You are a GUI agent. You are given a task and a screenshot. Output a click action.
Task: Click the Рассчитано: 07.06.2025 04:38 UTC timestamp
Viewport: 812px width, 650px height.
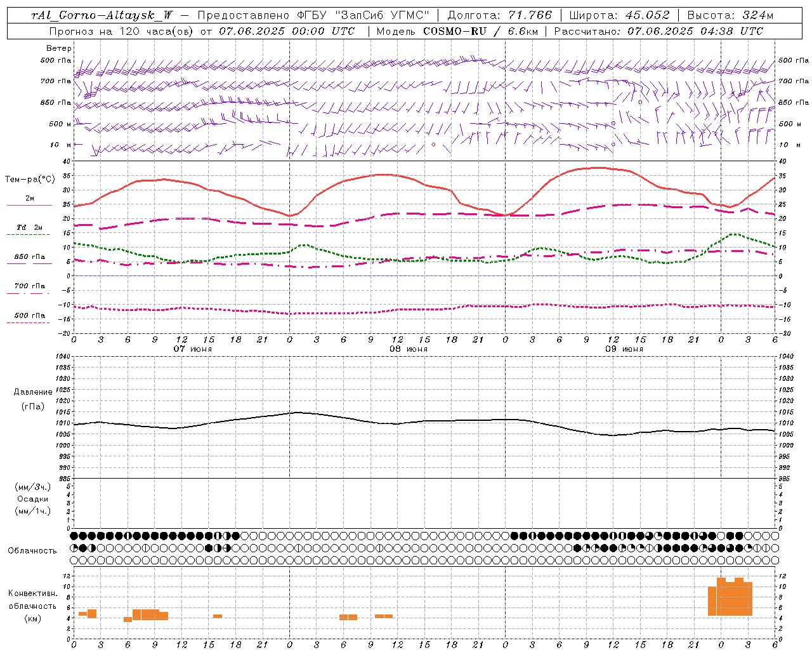click(658, 31)
